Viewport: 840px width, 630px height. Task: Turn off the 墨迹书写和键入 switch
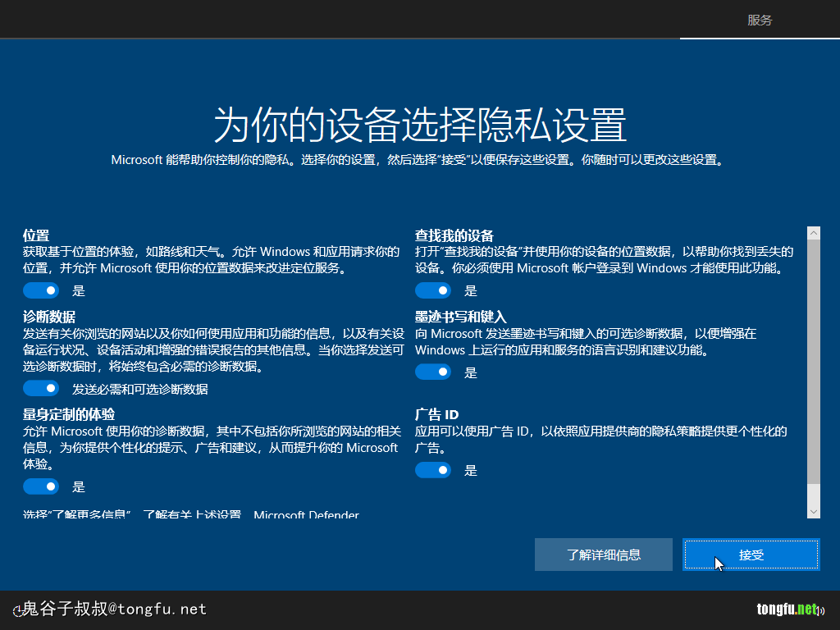pos(433,372)
